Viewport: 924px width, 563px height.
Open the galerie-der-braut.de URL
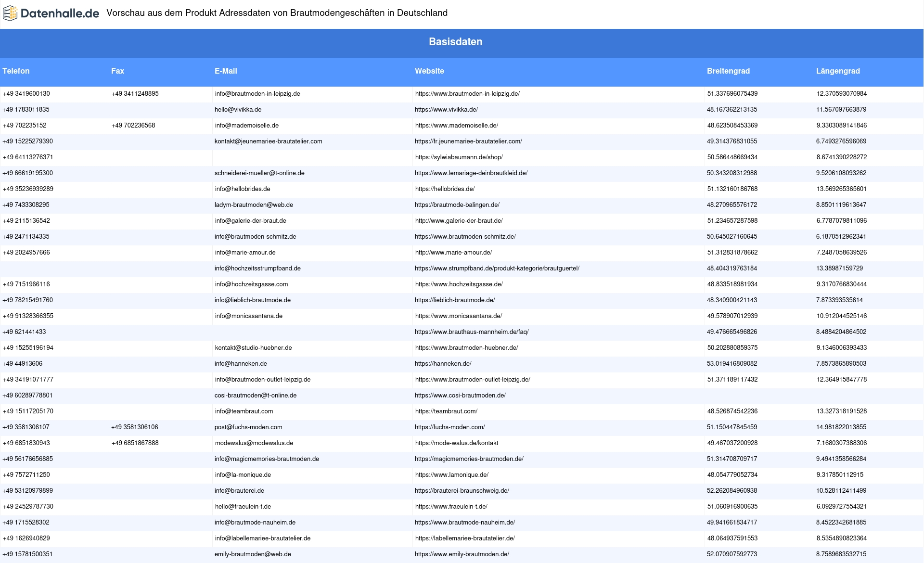[459, 221]
